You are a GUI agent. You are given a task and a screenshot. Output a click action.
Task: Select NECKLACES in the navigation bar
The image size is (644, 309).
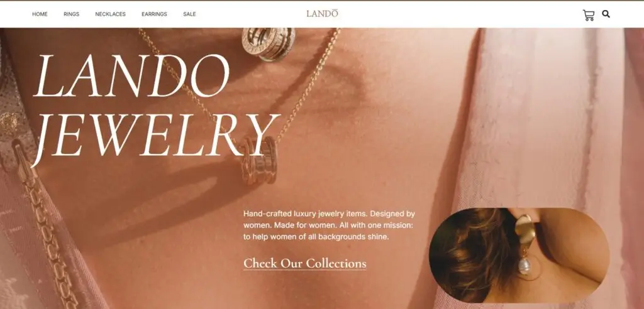[111, 14]
